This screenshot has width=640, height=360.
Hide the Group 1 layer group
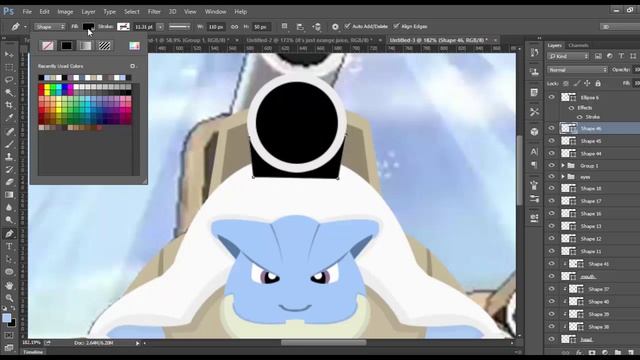click(x=552, y=166)
